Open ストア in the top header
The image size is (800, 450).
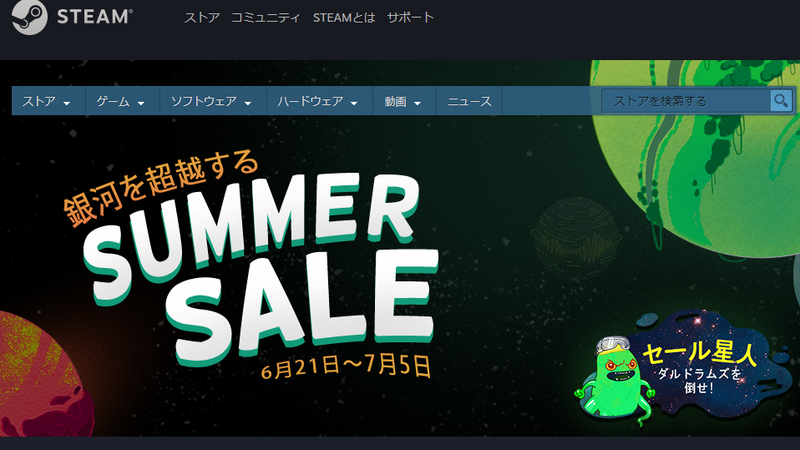click(x=202, y=18)
